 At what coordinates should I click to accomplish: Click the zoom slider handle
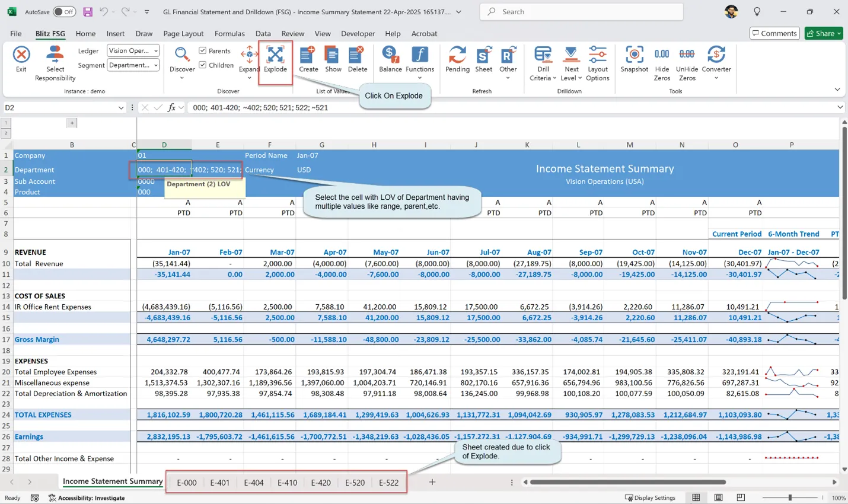tap(790, 497)
